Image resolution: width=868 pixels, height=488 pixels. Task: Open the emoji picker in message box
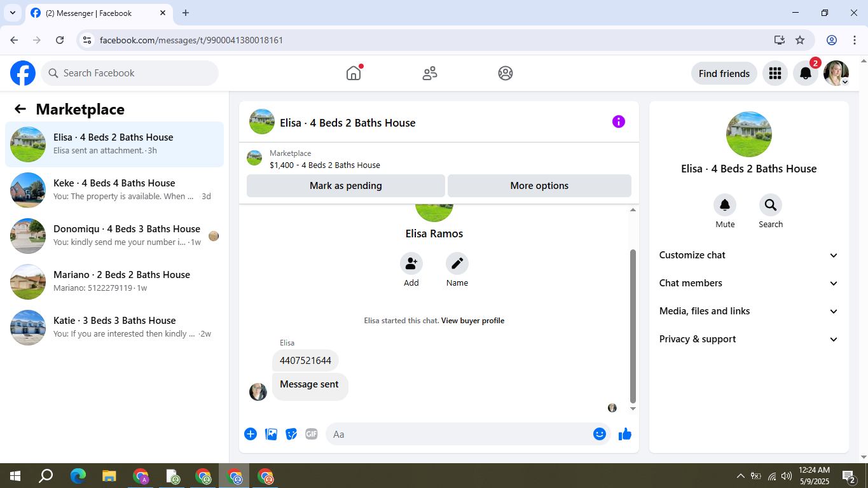(600, 434)
